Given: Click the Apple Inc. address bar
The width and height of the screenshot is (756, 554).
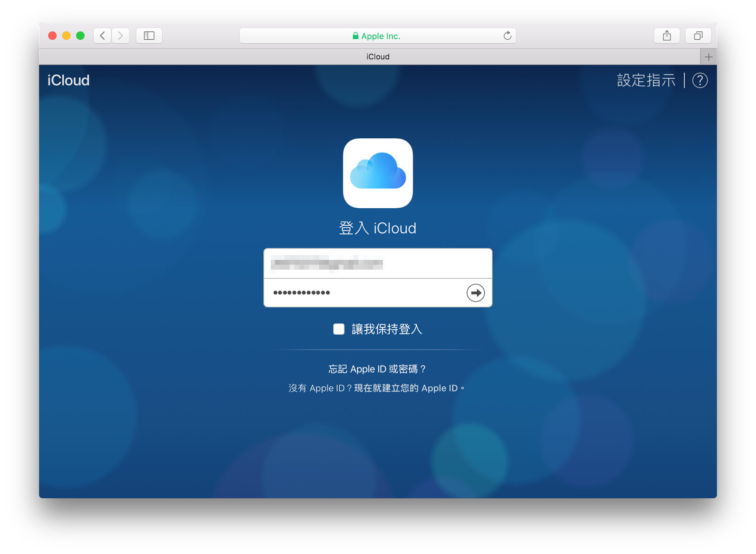Looking at the screenshot, I should [378, 36].
